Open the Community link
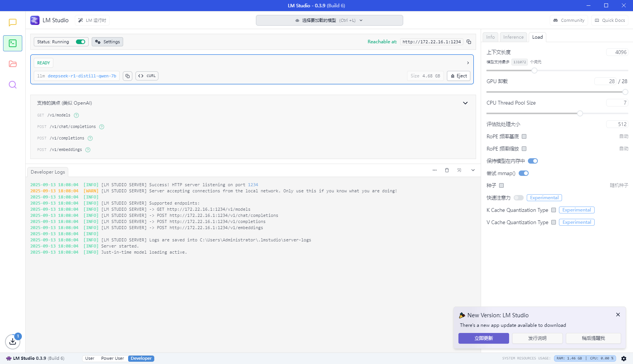 point(569,20)
